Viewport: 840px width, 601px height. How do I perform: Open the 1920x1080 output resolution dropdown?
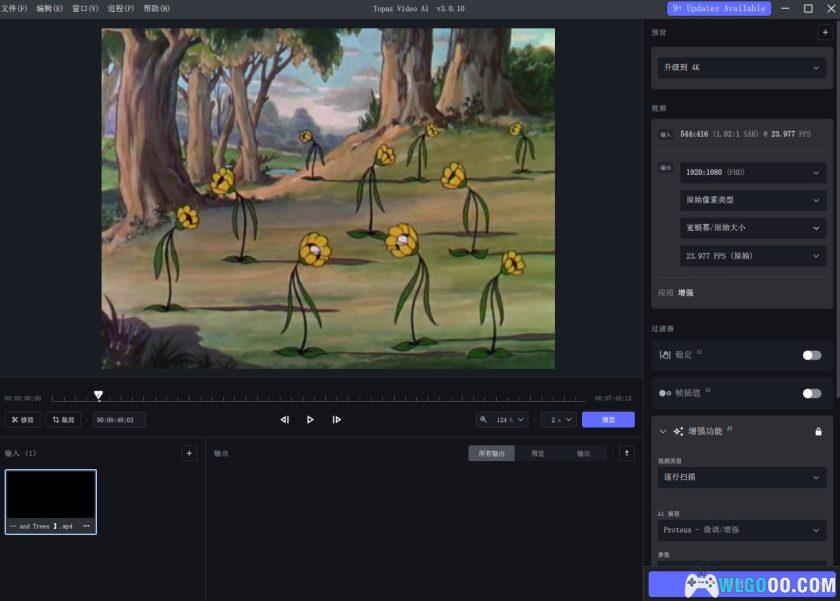[x=753, y=172]
